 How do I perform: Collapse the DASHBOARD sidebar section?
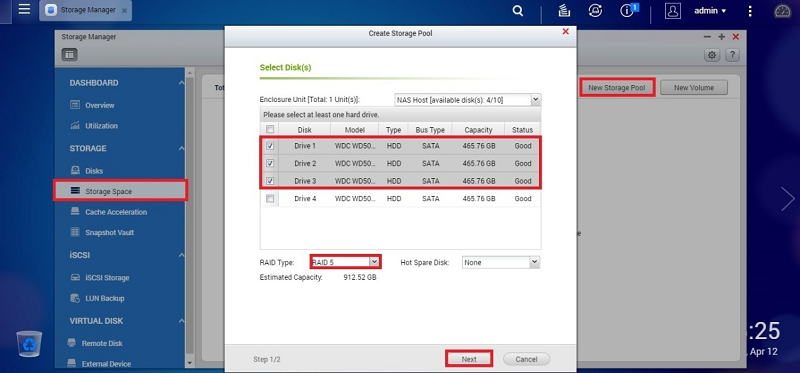(x=181, y=83)
